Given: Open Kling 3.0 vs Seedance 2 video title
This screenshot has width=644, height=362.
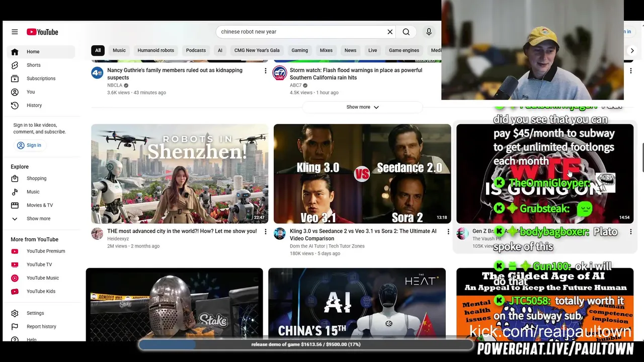Looking at the screenshot, I should 363,235.
